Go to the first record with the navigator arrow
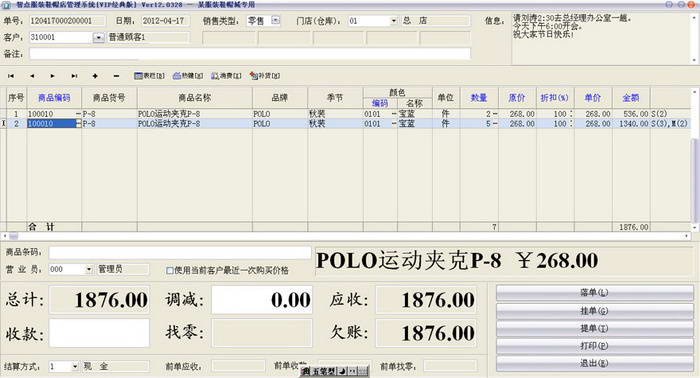The image size is (700, 378). pos(11,76)
